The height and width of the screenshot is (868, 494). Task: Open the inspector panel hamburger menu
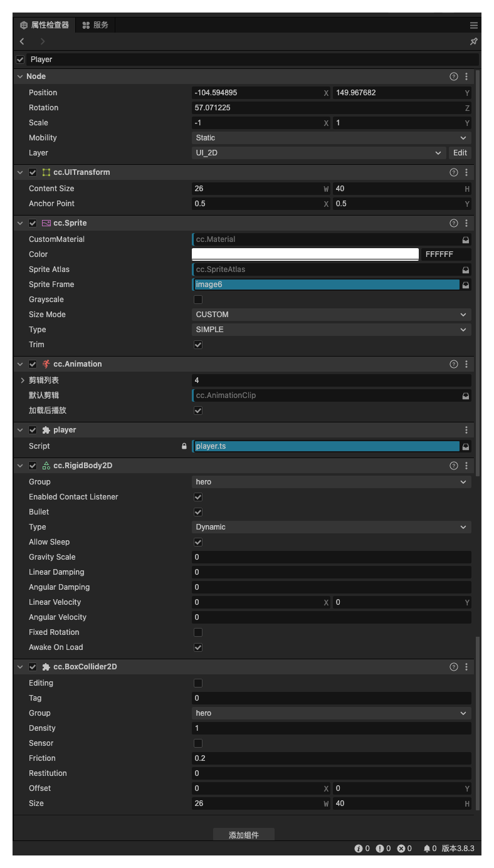(474, 25)
